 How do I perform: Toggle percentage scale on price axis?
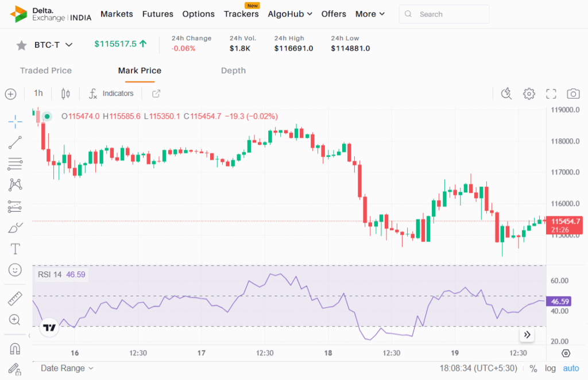533,369
